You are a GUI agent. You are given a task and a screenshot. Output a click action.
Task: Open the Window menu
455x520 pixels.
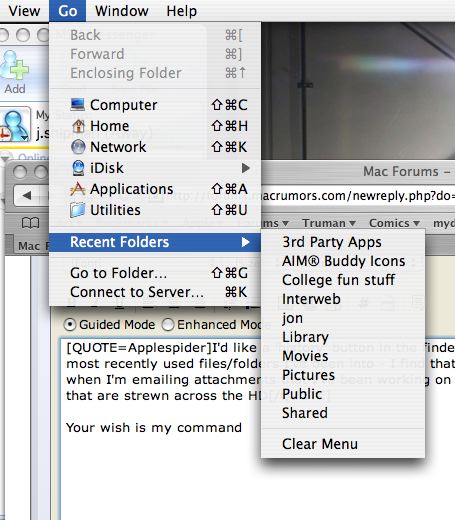tap(122, 11)
